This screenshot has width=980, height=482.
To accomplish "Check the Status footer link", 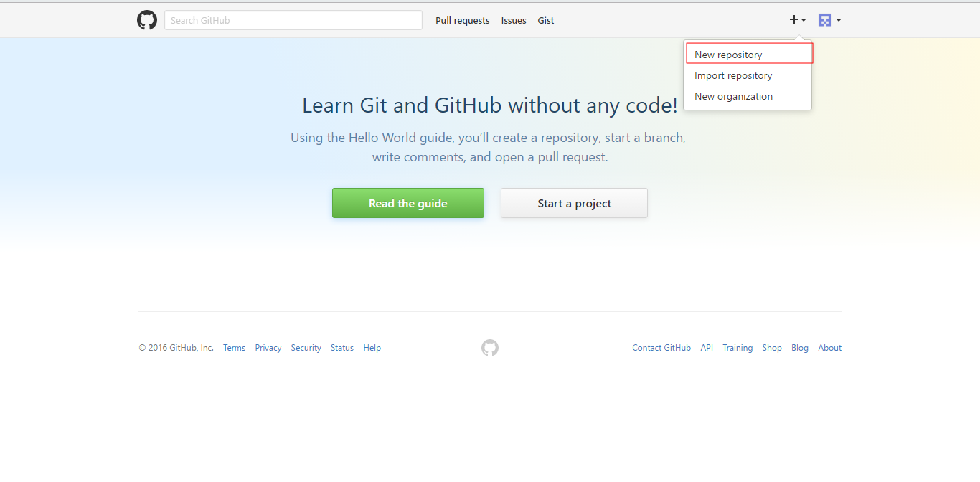I will point(341,348).
